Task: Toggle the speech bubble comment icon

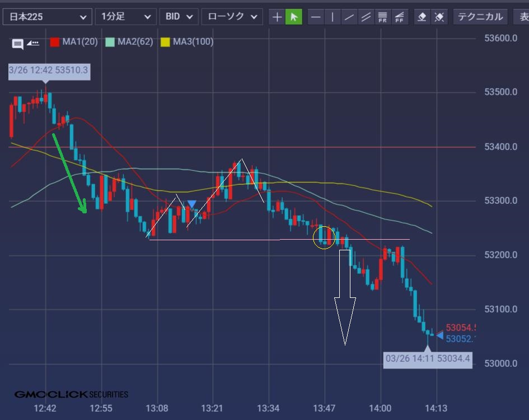Action: [x=17, y=43]
